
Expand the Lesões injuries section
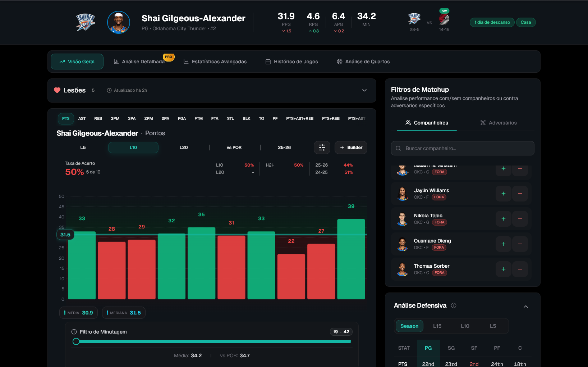[x=364, y=90]
